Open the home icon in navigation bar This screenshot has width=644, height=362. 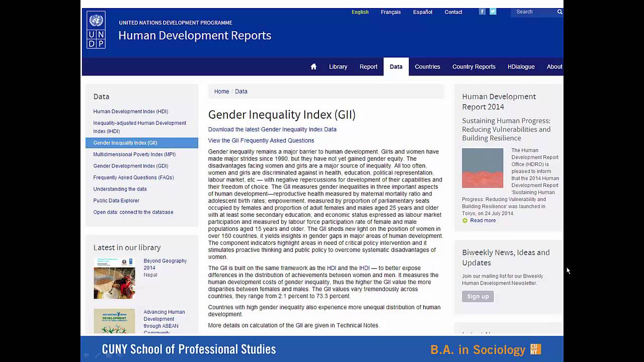[x=313, y=66]
